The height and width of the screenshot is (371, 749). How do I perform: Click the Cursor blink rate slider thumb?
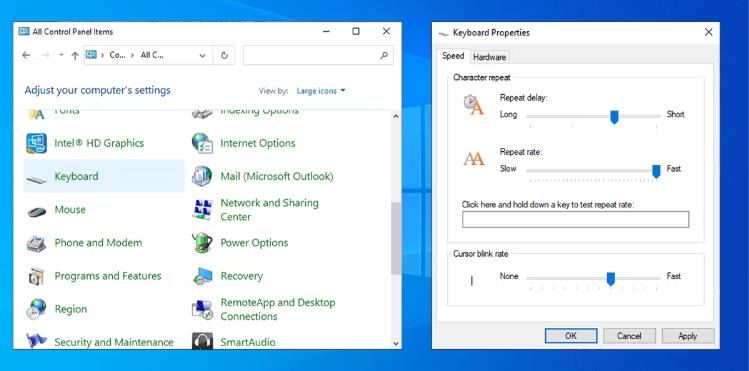610,279
